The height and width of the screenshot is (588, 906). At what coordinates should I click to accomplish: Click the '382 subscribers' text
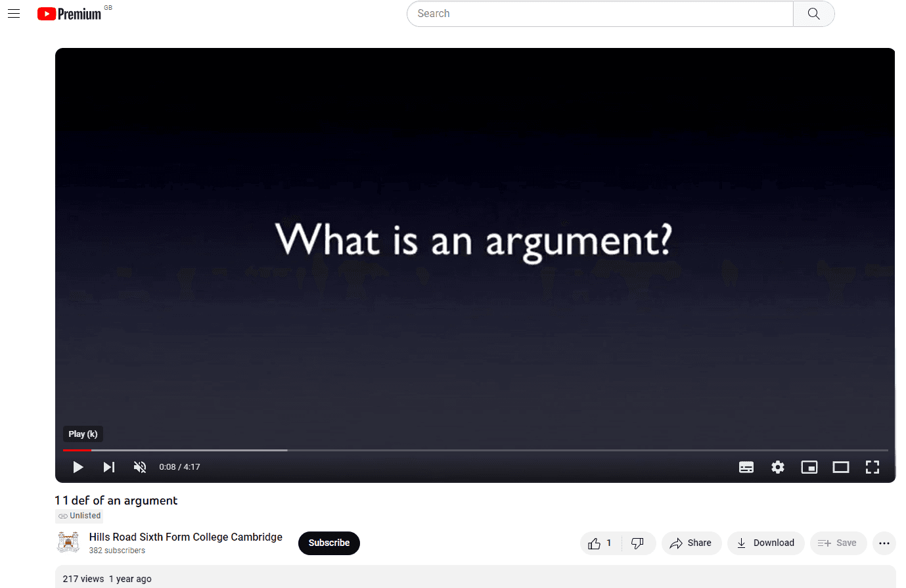coord(117,551)
